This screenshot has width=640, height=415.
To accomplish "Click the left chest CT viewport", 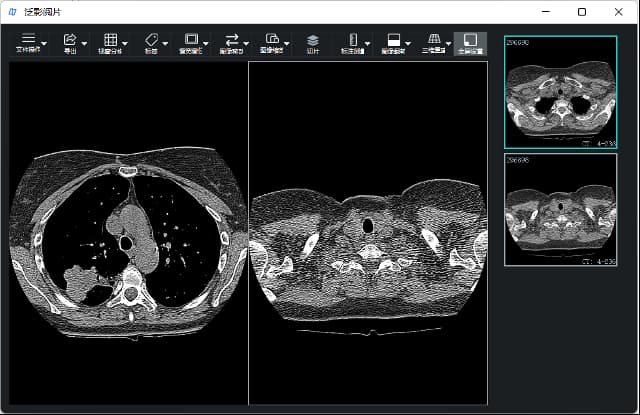I will (x=128, y=232).
